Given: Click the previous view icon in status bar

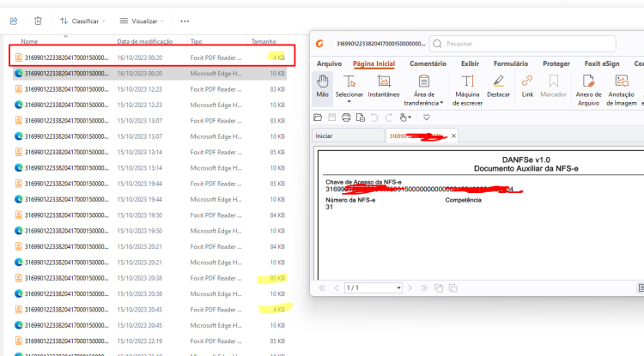Looking at the screenshot, I should point(439,288).
